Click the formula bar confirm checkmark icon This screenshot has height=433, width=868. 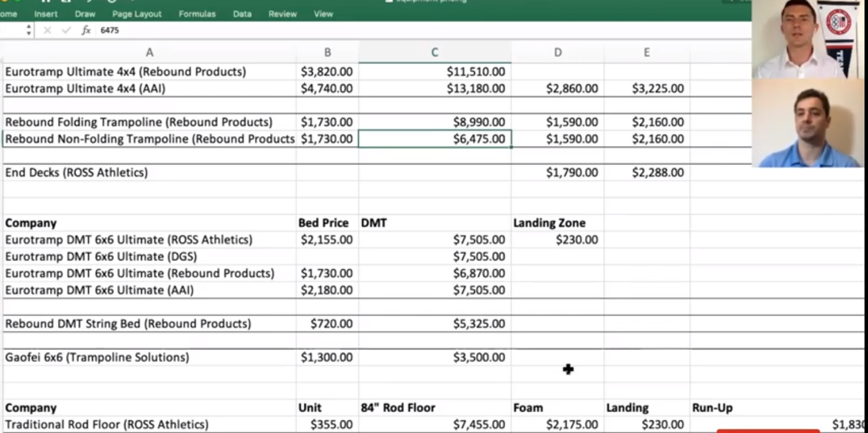click(66, 30)
